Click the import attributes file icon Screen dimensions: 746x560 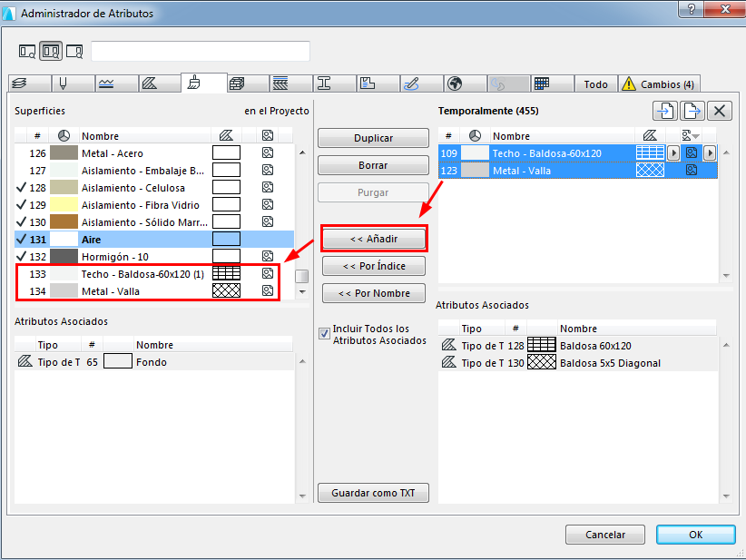point(665,112)
